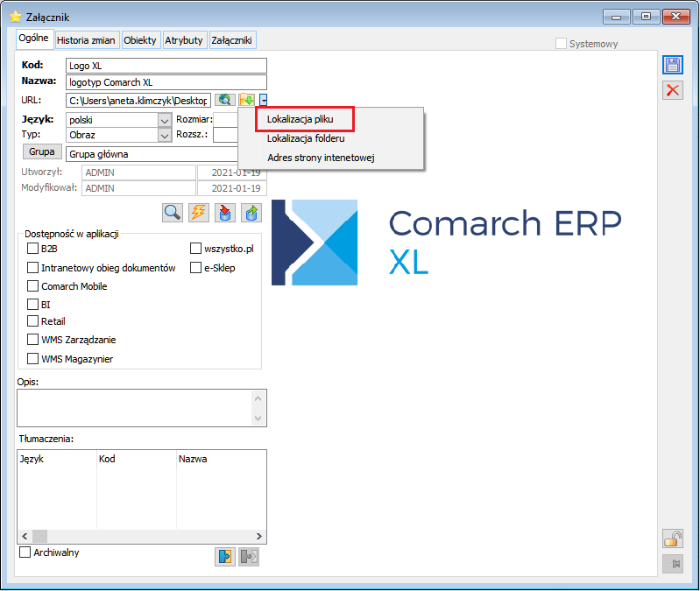Viewport: 700px width, 591px height.
Task: Enable wszystko.pl checkbox
Action: (195, 248)
